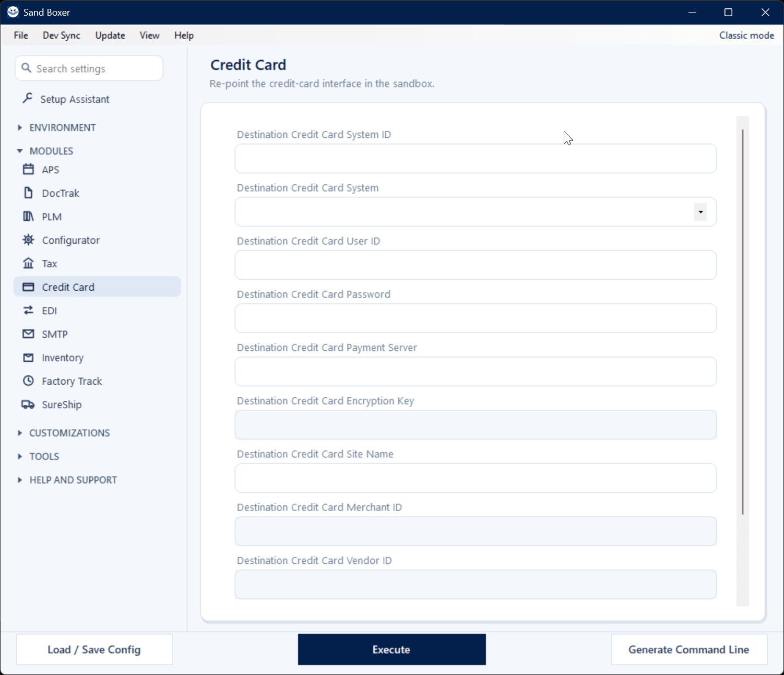Click the APS calendar icon
784x675 pixels.
28,170
